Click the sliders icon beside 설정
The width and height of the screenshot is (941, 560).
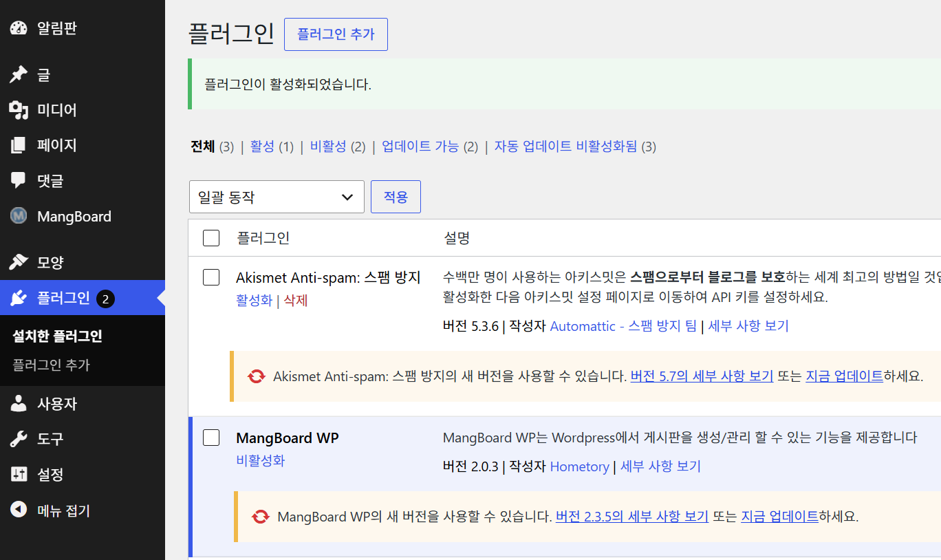pyautogui.click(x=19, y=474)
